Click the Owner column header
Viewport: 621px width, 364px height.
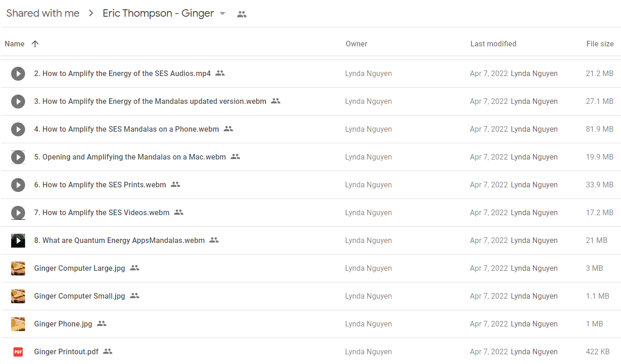click(356, 44)
